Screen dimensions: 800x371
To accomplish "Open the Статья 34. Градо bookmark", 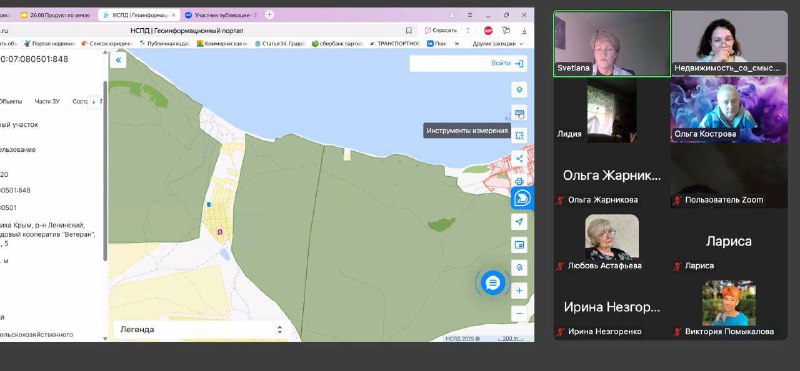I will [280, 44].
